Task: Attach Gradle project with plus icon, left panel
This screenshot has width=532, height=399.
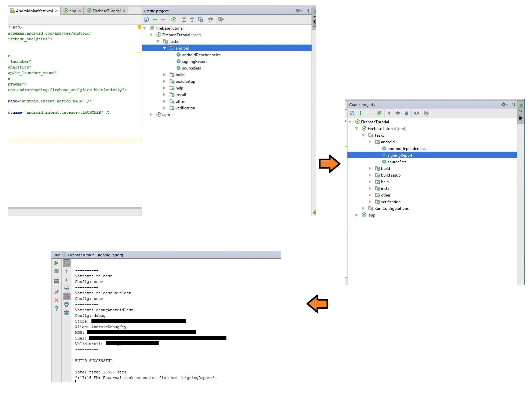Action: pos(155,19)
